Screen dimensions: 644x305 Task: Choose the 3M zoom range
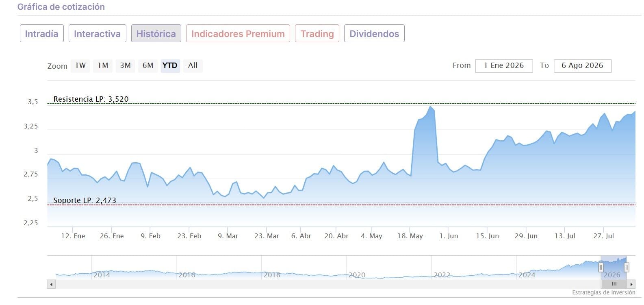125,65
